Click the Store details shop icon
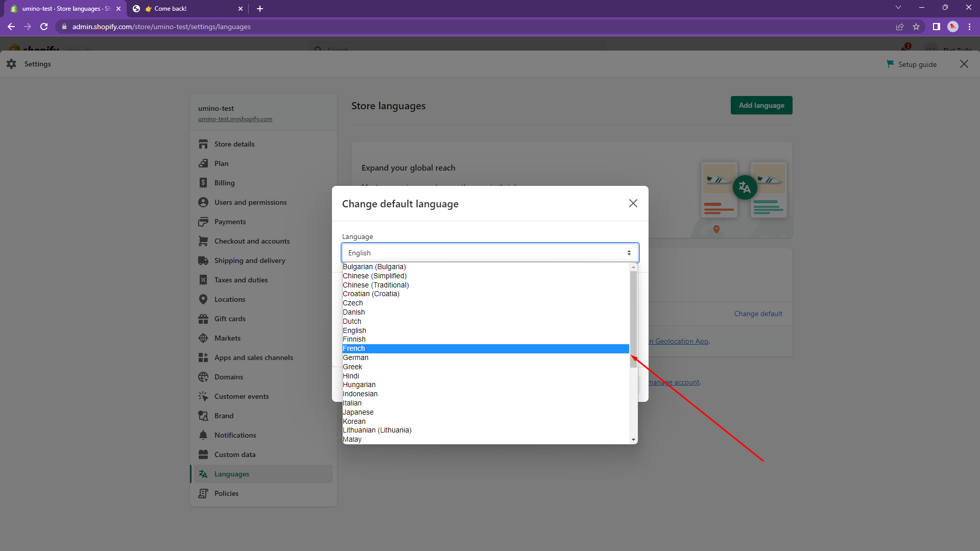Image resolution: width=980 pixels, height=551 pixels. [x=203, y=144]
